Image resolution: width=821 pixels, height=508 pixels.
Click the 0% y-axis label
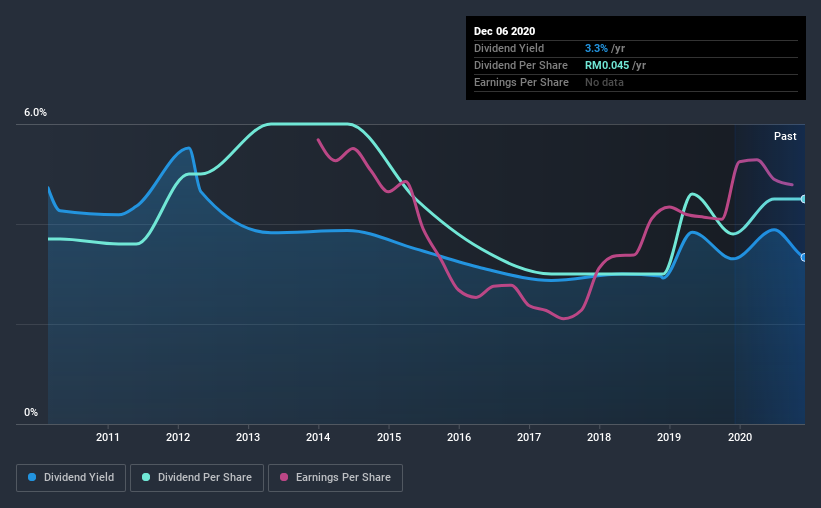tap(31, 413)
